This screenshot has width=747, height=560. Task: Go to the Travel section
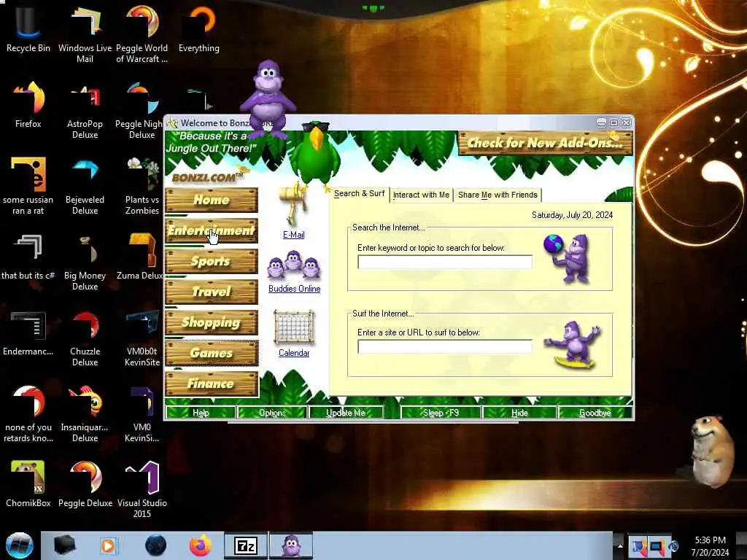click(x=212, y=292)
